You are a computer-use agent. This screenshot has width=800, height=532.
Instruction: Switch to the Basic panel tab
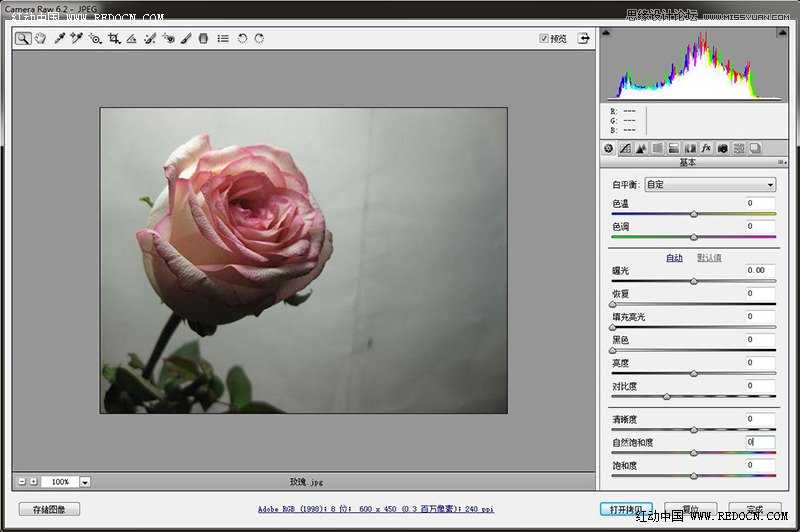pyautogui.click(x=608, y=148)
